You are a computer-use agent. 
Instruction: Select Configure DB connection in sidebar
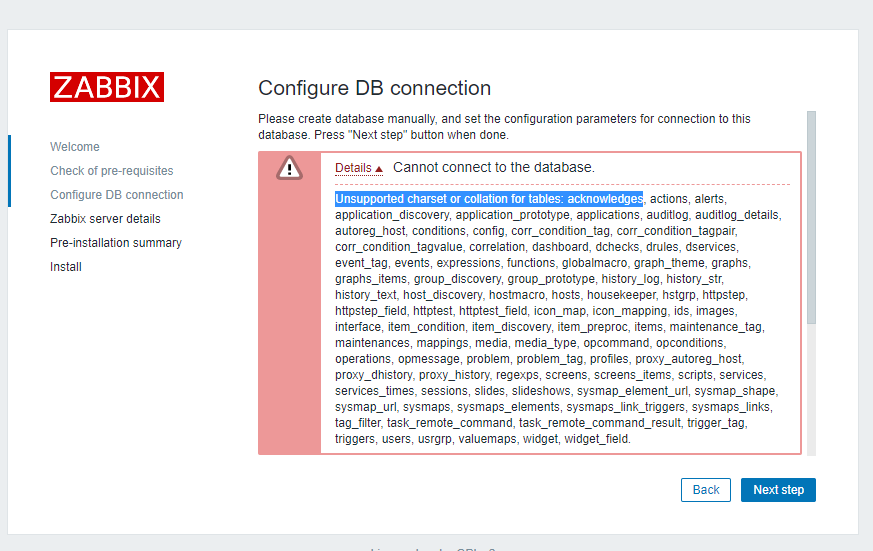117,195
